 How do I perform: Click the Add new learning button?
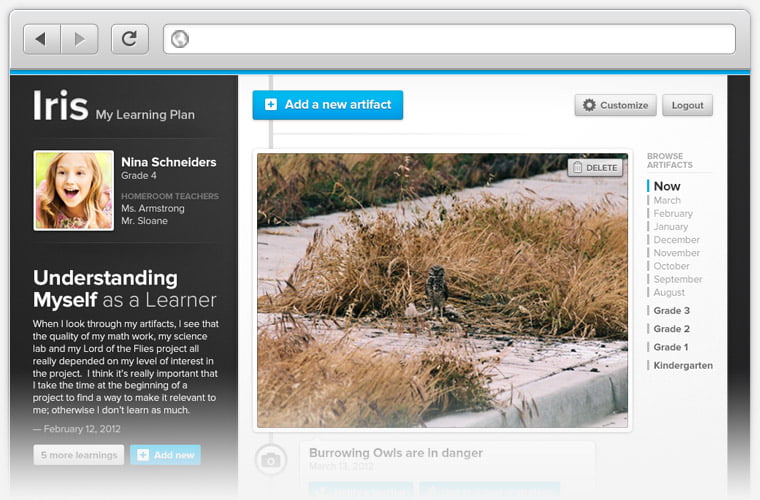click(x=165, y=455)
